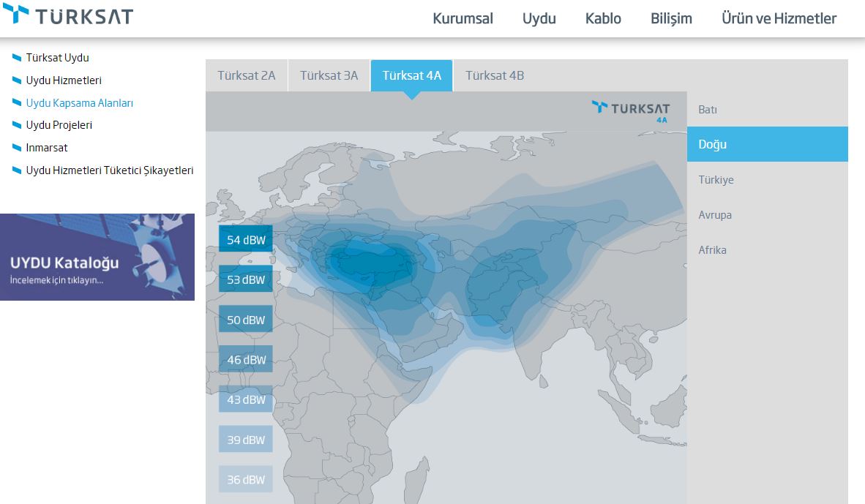The image size is (865, 504).
Task: Open the Ürün ve Hizmetler menu
Action: (x=779, y=18)
